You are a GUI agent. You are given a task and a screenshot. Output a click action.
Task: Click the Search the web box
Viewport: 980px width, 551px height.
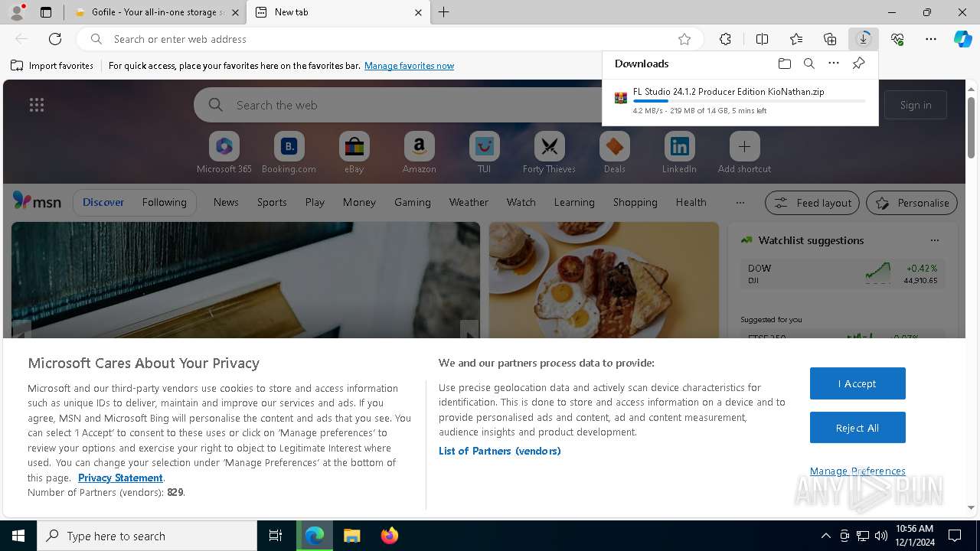[x=398, y=105]
